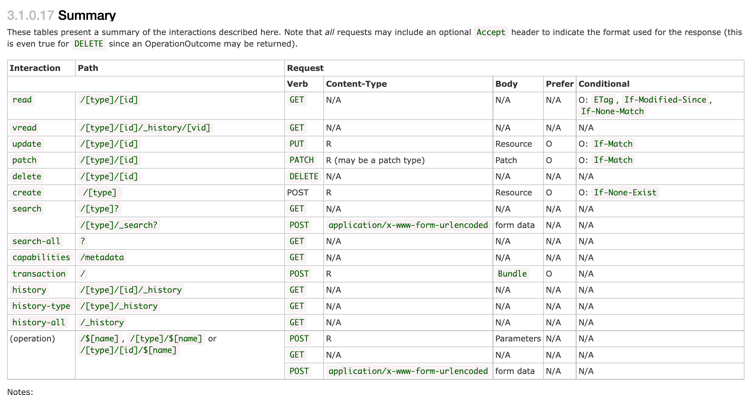This screenshot has width=754, height=395.
Task: Click the 'Conditional' column header
Action: coord(604,84)
